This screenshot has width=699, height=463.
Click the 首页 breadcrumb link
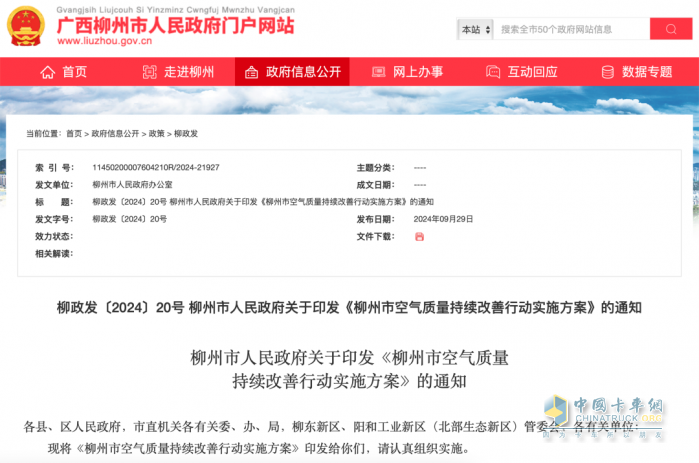point(74,133)
